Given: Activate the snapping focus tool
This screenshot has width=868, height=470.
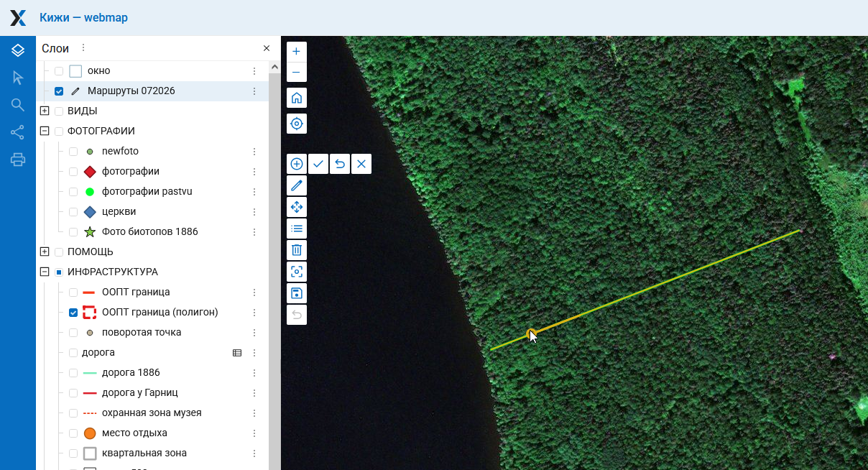Looking at the screenshot, I should click(297, 272).
